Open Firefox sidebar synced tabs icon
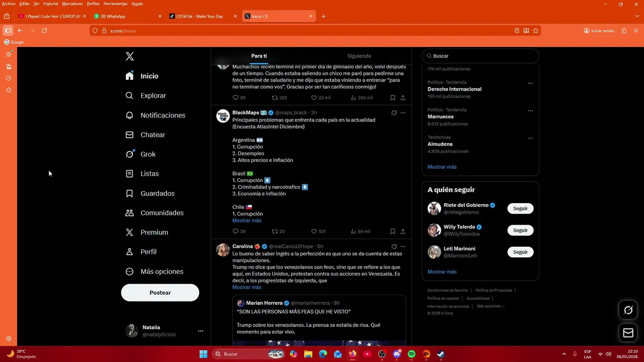This screenshot has width=644, height=362. click(x=9, y=66)
